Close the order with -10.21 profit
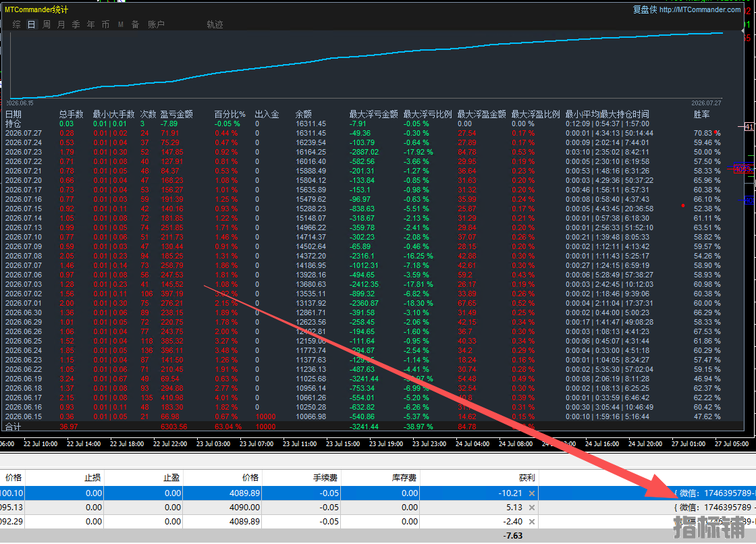This screenshot has width=756, height=544. pyautogui.click(x=531, y=493)
